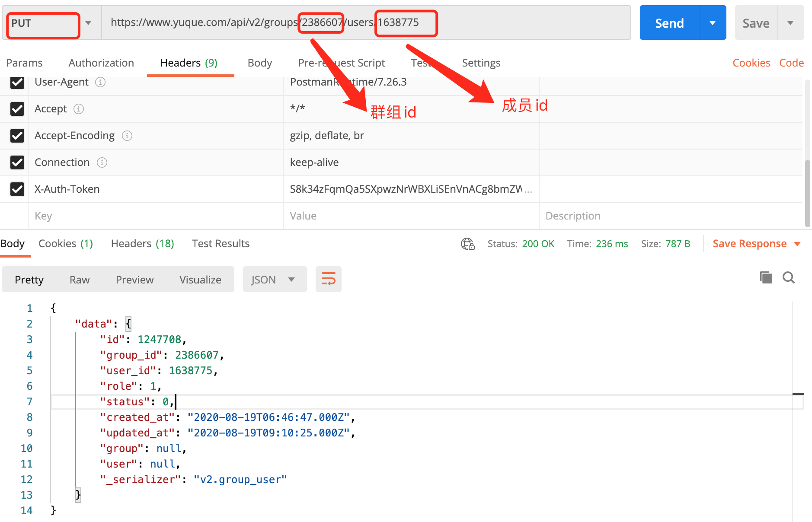Click the Connection header key

[x=62, y=162]
